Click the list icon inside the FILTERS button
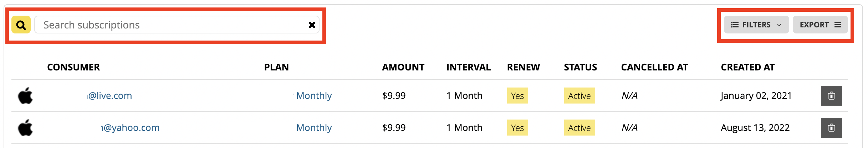The image size is (868, 148). pyautogui.click(x=735, y=25)
